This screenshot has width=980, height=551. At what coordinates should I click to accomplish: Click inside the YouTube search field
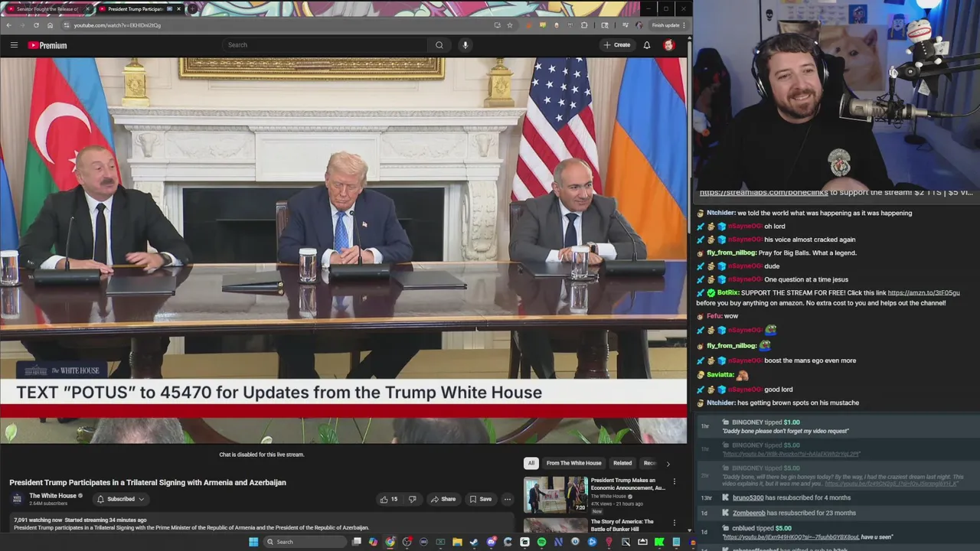(x=325, y=45)
